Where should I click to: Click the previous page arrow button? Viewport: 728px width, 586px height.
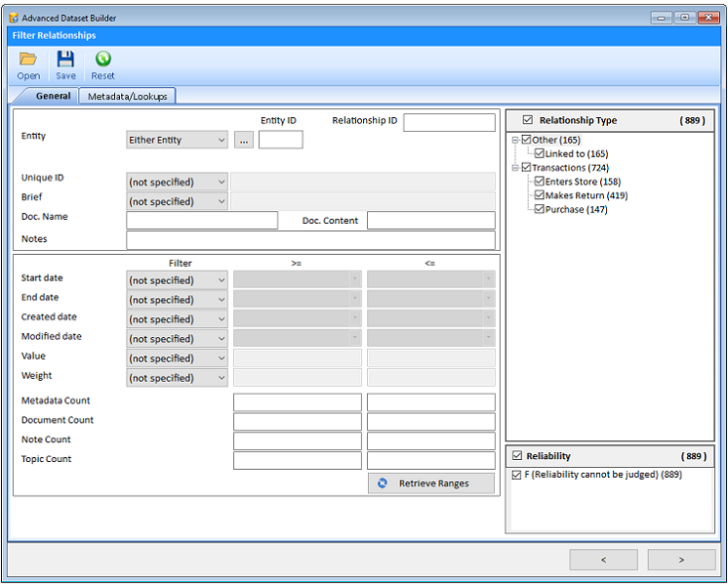click(x=603, y=560)
